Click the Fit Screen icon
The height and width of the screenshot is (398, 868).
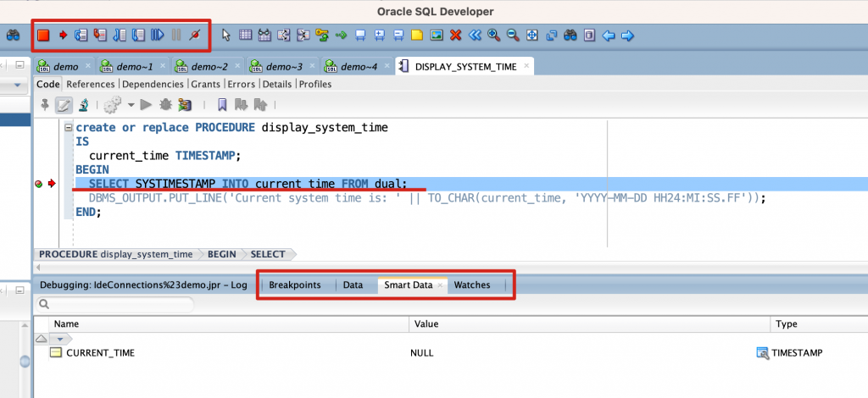click(532, 36)
